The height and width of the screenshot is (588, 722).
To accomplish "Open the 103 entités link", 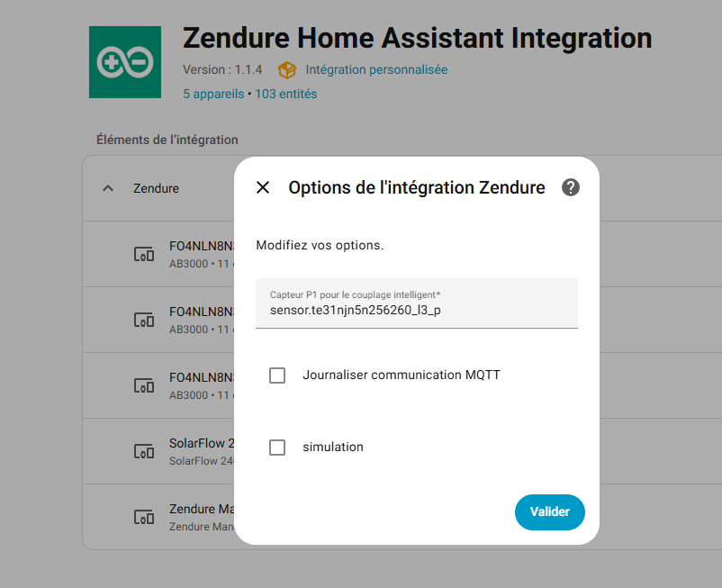I will [285, 94].
